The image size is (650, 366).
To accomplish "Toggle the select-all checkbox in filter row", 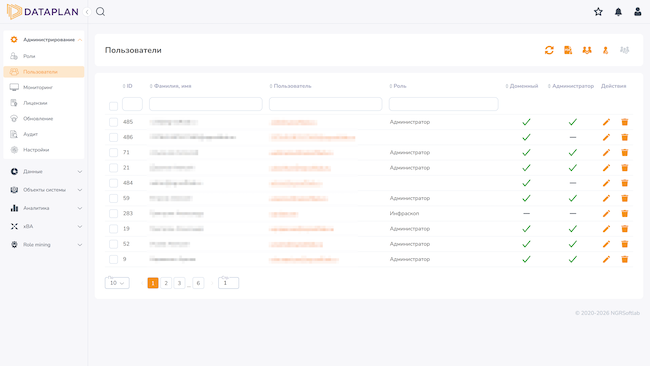I will coord(113,106).
